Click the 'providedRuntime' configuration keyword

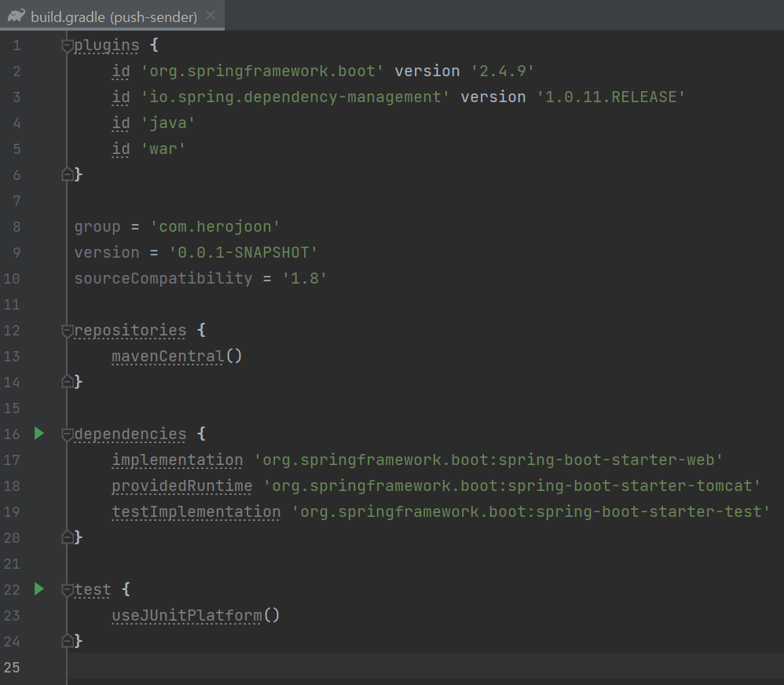pos(182,486)
